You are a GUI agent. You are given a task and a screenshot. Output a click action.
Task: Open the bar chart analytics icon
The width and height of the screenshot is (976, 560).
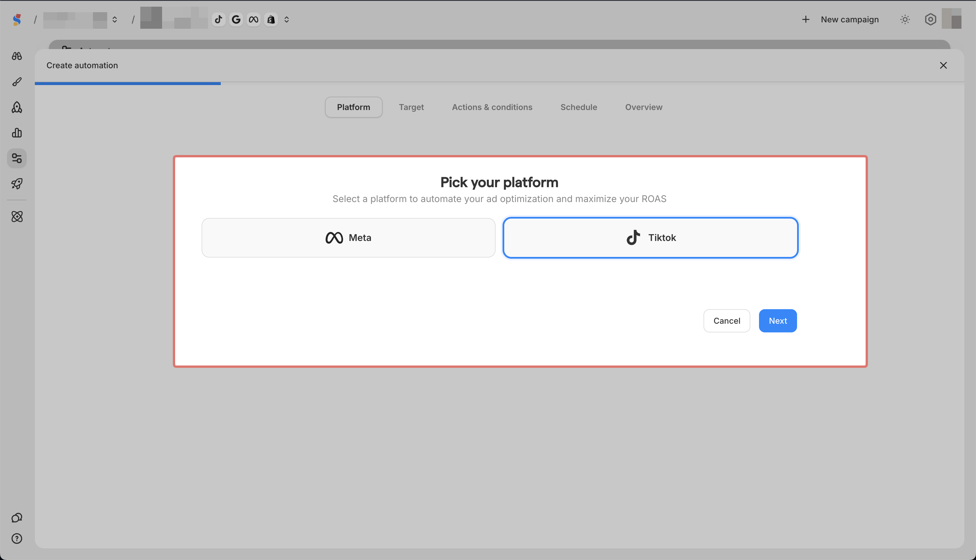point(17,133)
